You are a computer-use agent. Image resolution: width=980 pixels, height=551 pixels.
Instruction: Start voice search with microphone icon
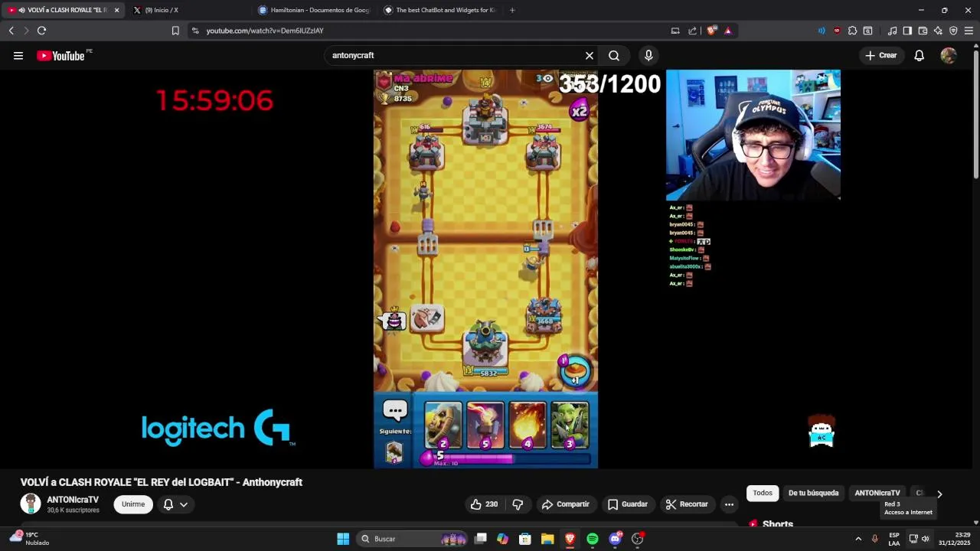(648, 55)
